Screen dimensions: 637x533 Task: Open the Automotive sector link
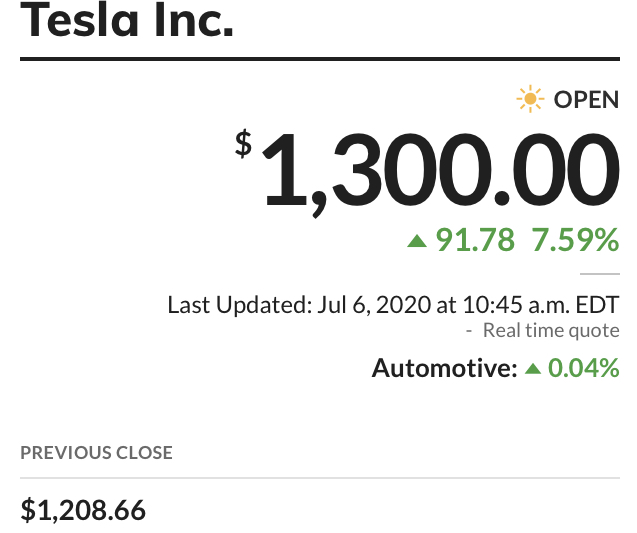click(x=444, y=368)
